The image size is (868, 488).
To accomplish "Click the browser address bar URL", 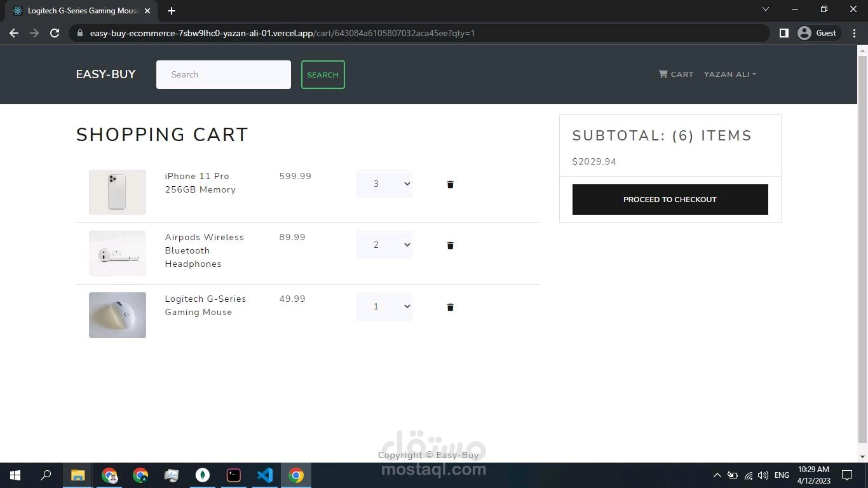I will click(282, 33).
